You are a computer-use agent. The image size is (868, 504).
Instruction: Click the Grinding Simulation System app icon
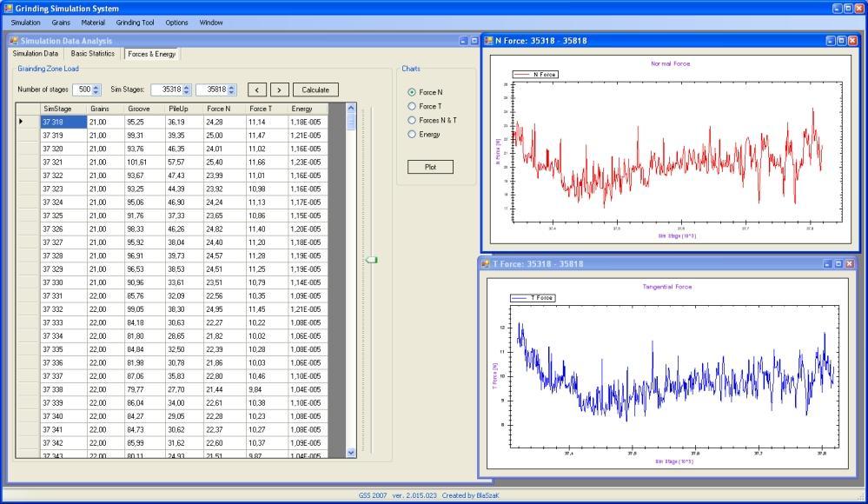(x=8, y=9)
